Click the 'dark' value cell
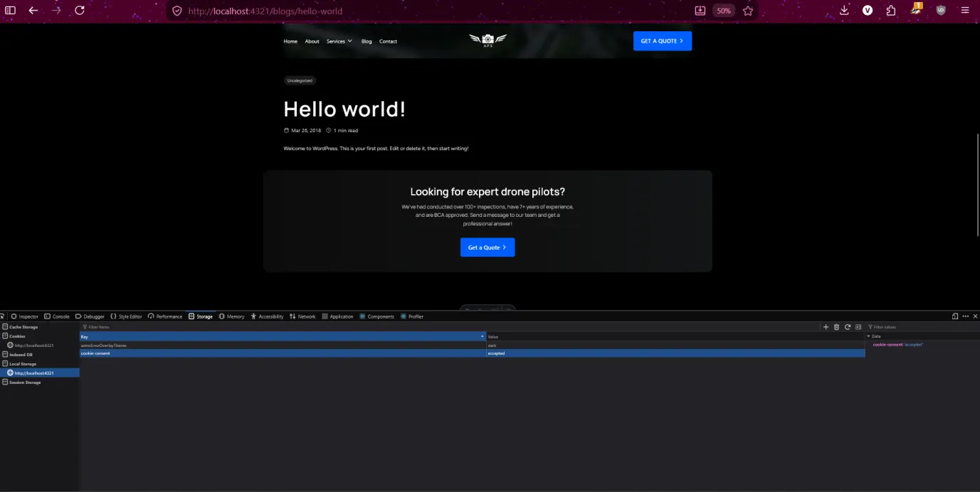Image resolution: width=980 pixels, height=492 pixels. 675,345
